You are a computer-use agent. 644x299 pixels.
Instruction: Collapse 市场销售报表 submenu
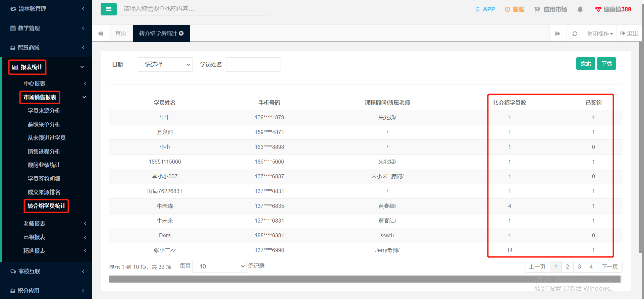[x=46, y=97]
